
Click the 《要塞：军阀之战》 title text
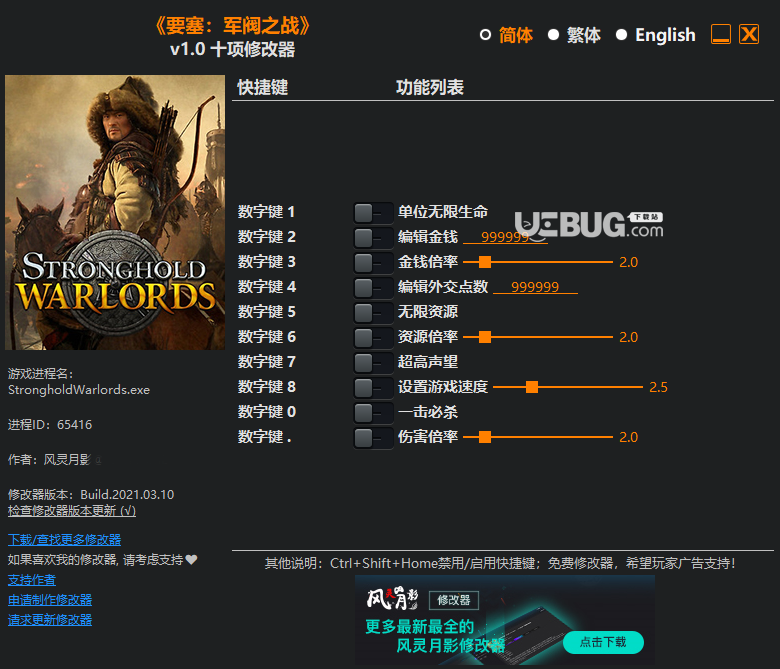point(232,26)
